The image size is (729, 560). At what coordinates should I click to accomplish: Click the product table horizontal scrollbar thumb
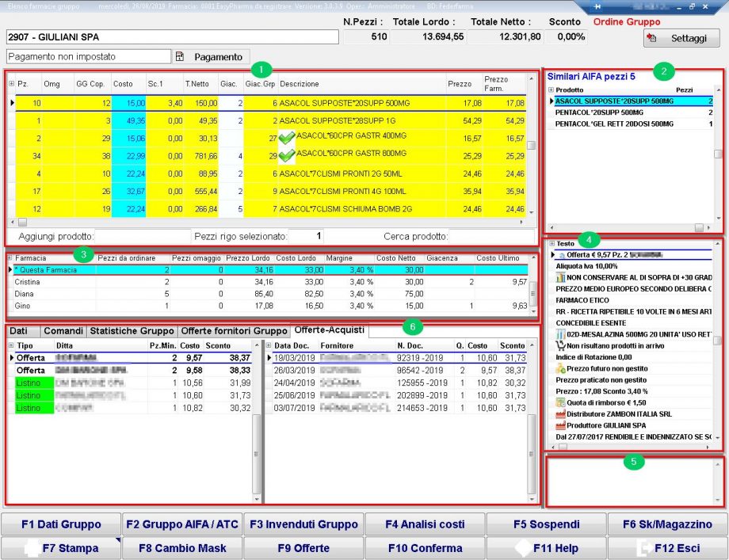(22, 223)
